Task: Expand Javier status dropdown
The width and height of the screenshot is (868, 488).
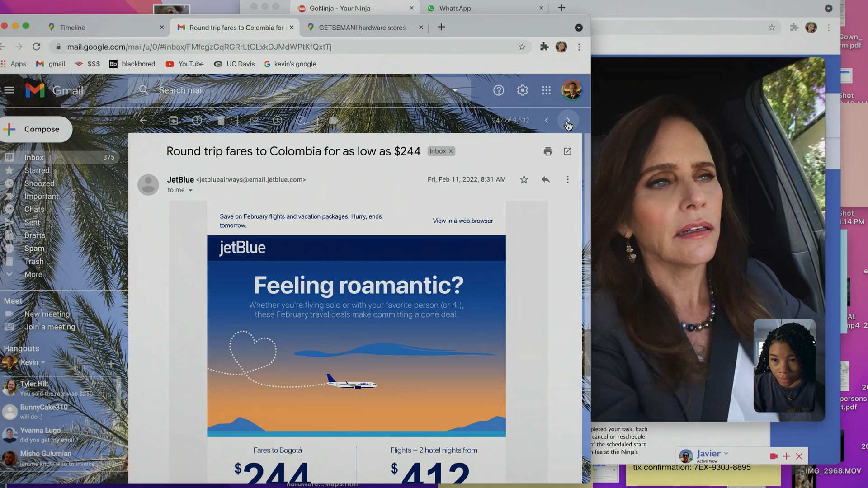Action: (726, 453)
